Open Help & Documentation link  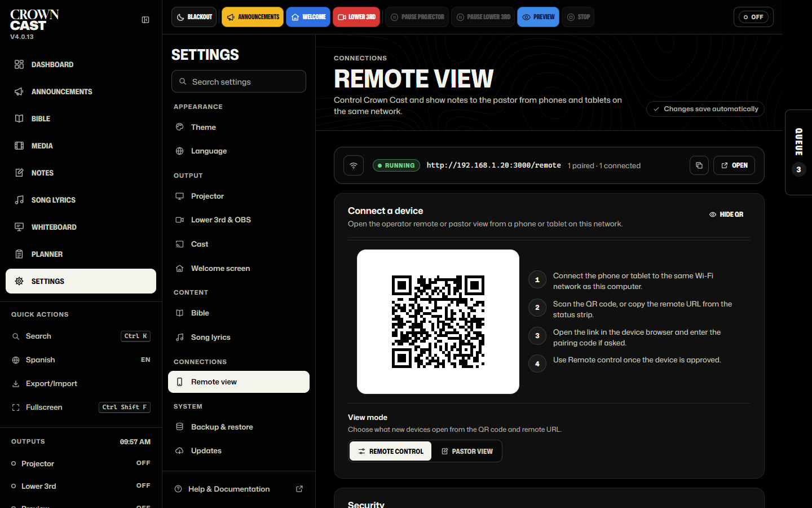(239, 489)
